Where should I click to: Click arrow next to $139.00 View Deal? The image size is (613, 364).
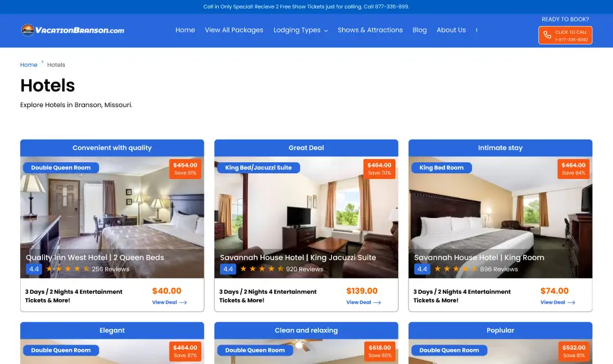377,302
